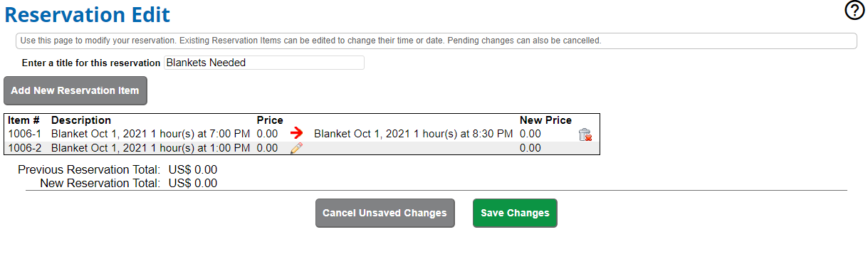Click Add New Reservation Item button
Image resolution: width=868 pixels, height=269 pixels.
[75, 91]
